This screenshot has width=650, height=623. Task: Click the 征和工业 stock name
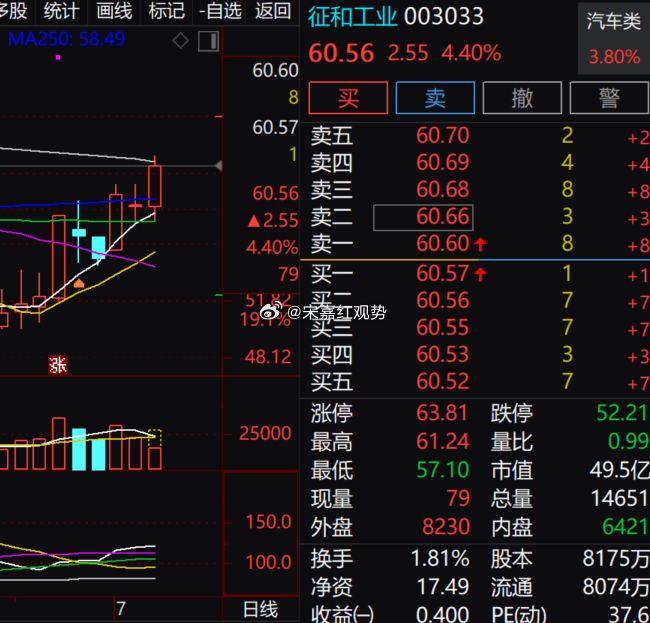coord(352,17)
